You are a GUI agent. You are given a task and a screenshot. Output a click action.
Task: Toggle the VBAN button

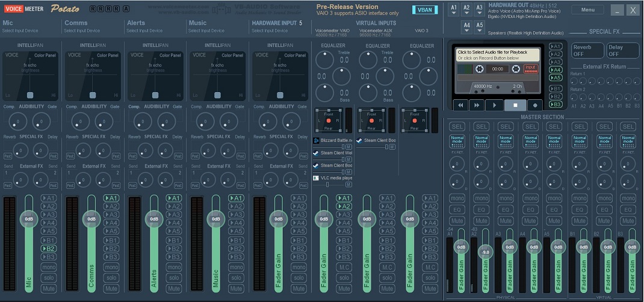[425, 10]
